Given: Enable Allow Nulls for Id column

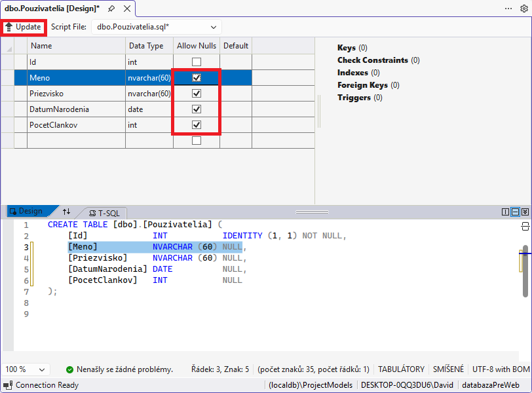Looking at the screenshot, I should click(x=197, y=62).
